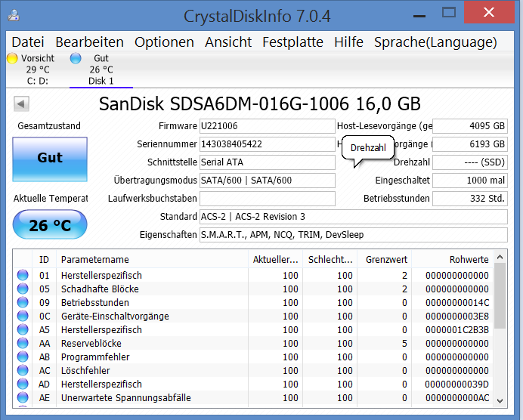
Task: Open the Optionen menu
Action: tap(164, 42)
